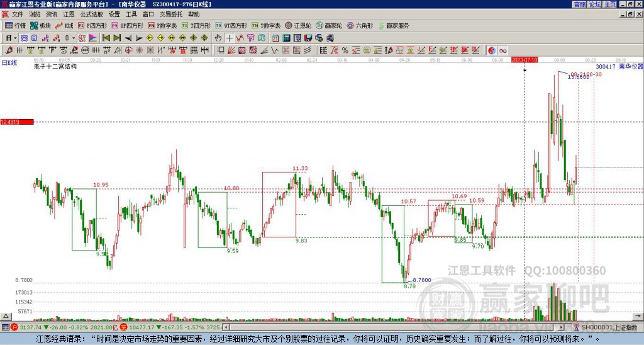Open the 公式选股 menu
This screenshot has height=345, width=644.
(x=92, y=14)
